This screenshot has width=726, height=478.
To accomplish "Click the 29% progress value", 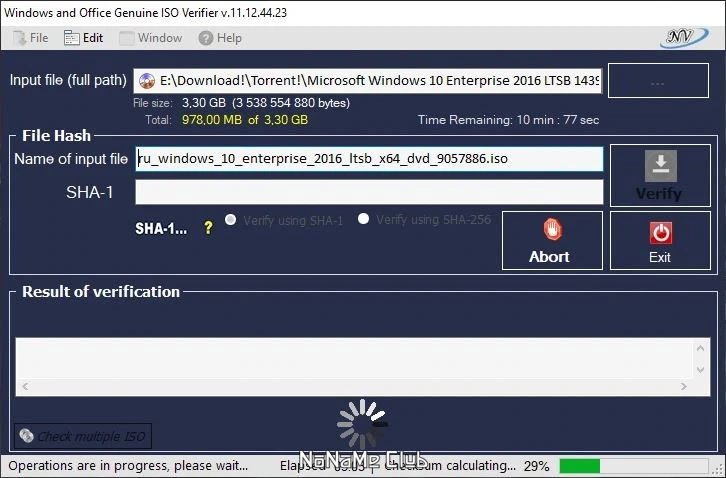I will pos(537,466).
